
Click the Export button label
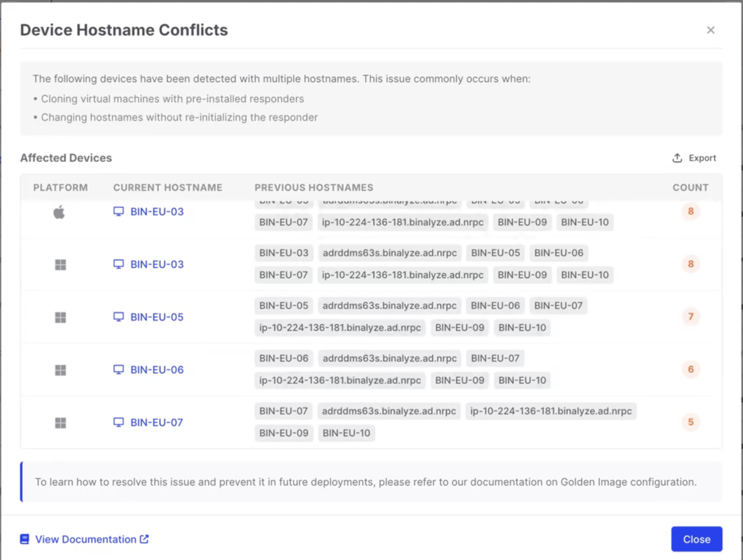point(702,158)
